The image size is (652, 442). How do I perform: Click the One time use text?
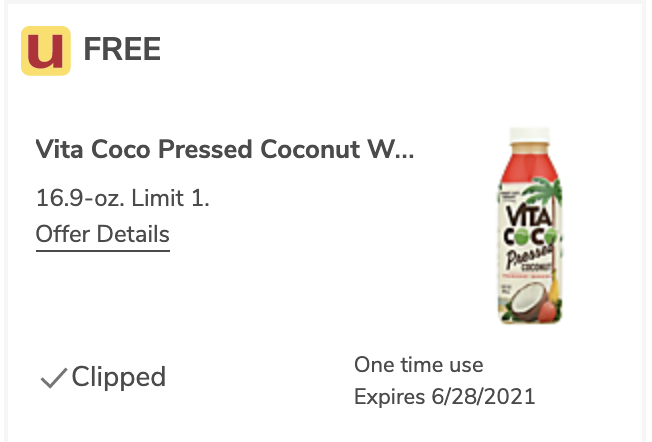[419, 365]
